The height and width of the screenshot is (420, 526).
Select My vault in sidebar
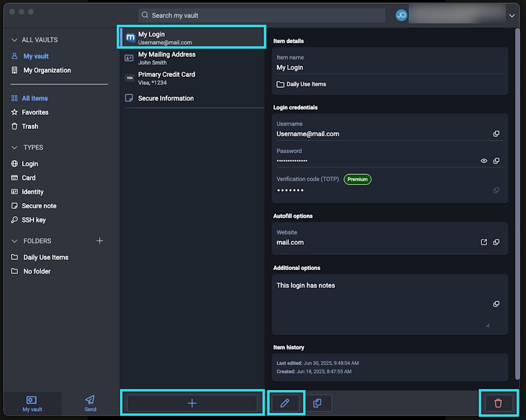(x=36, y=56)
